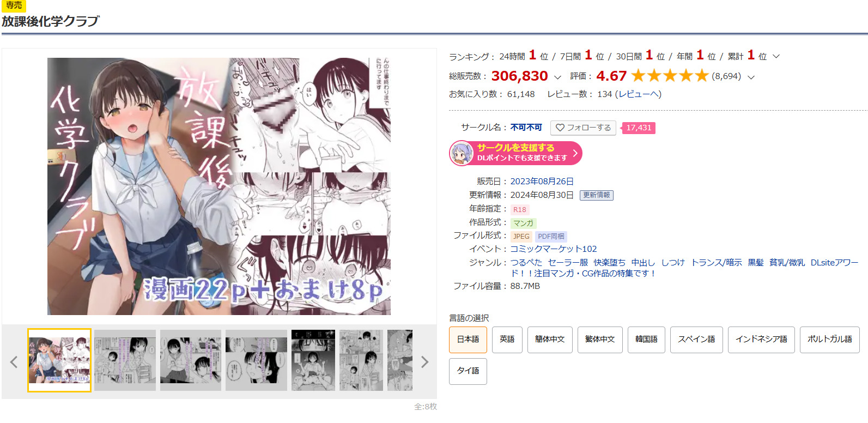The image size is (868, 423).
Task: Click the コミックマーケット102 event link
Action: [x=554, y=249]
